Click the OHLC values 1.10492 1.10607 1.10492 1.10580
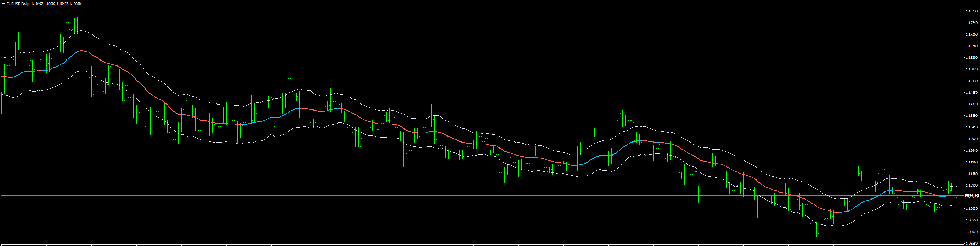 [56, 4]
